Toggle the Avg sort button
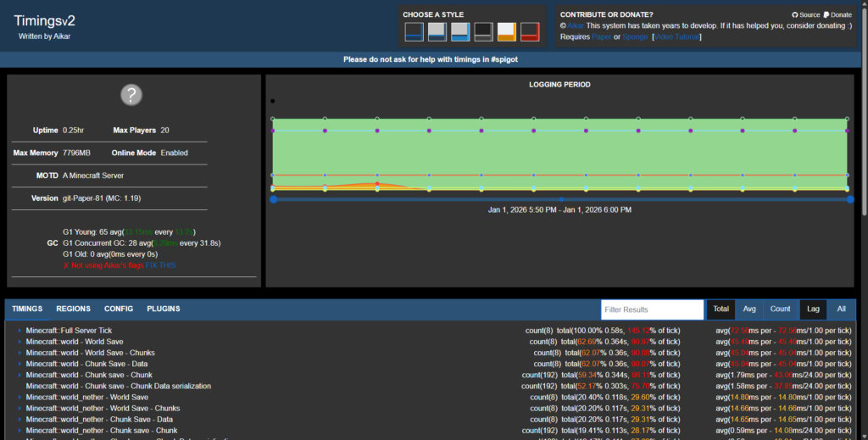This screenshot has width=868, height=440. 749,309
